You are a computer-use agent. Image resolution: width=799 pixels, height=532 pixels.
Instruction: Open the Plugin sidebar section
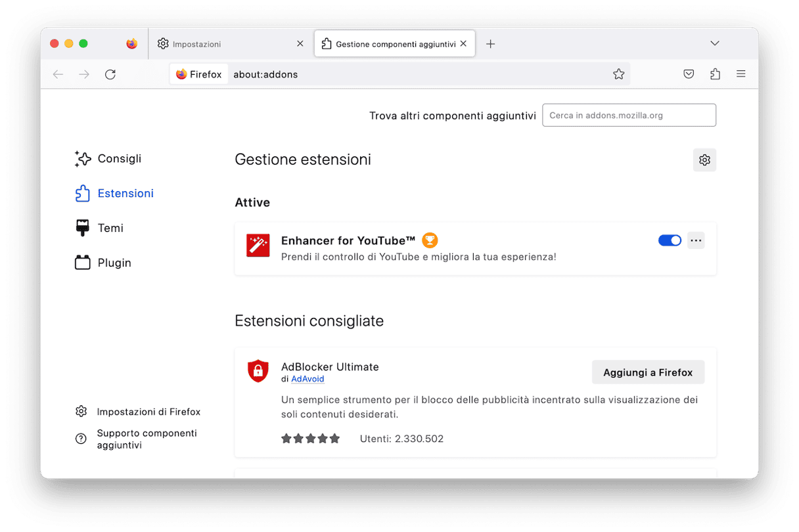pyautogui.click(x=104, y=263)
